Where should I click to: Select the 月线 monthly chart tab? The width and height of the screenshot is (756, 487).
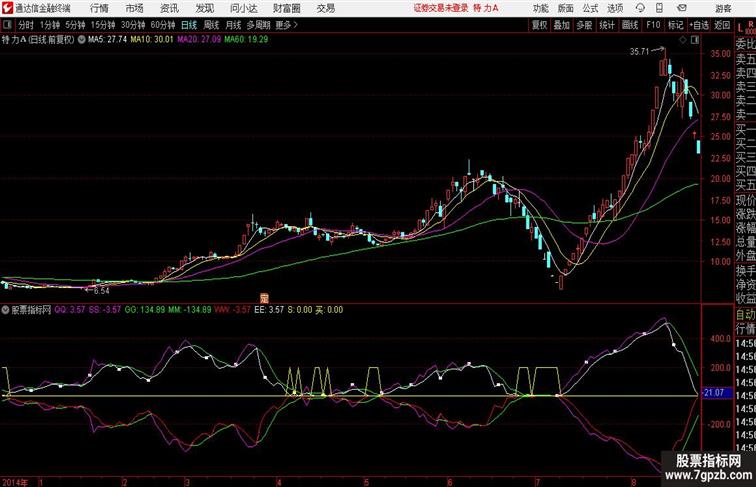233,25
